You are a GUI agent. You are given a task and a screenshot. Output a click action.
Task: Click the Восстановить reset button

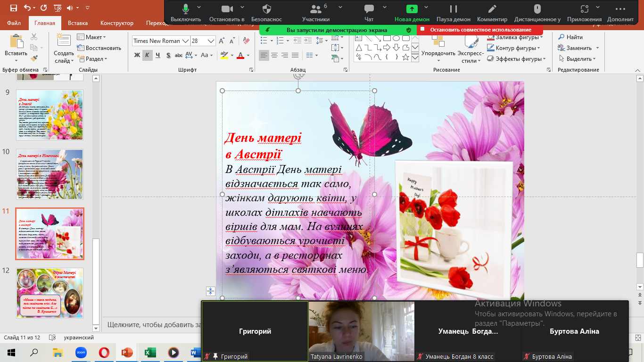pos(99,48)
